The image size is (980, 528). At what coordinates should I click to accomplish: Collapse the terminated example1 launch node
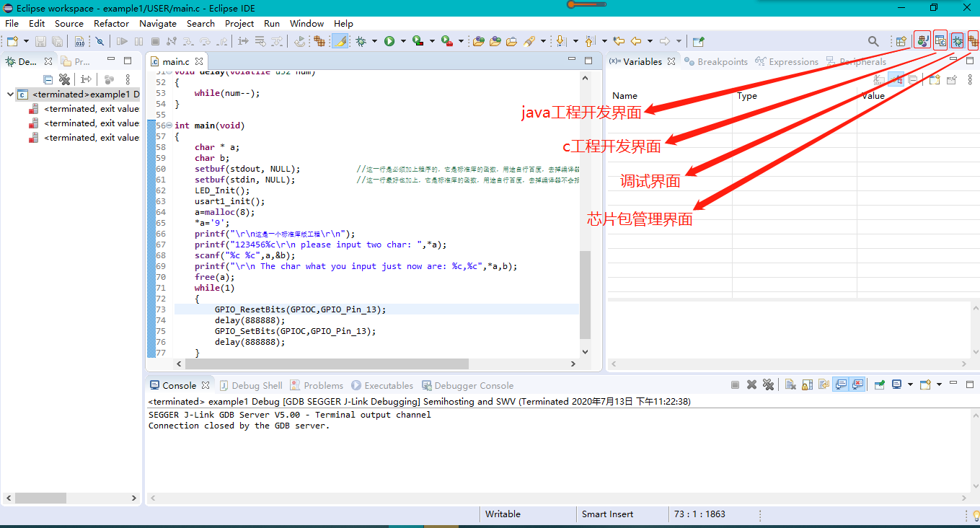[x=9, y=94]
